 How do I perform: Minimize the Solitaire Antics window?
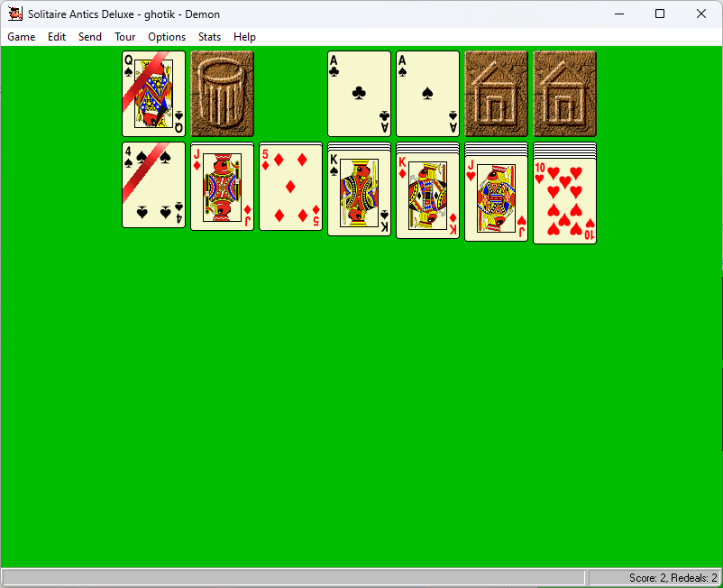click(619, 14)
